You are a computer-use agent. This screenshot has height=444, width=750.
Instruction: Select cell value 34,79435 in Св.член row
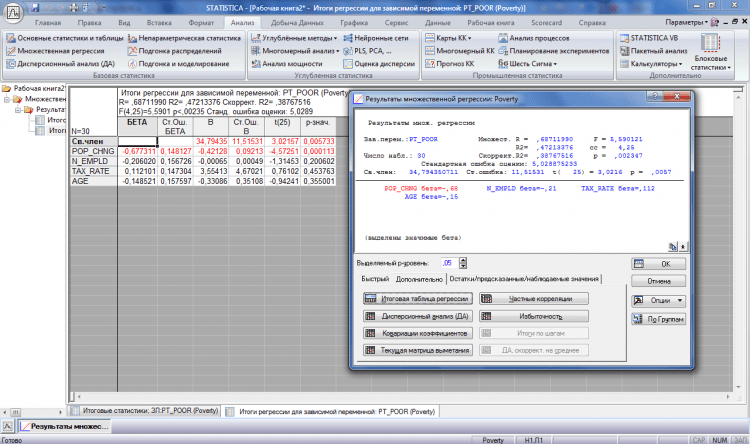[x=210, y=142]
